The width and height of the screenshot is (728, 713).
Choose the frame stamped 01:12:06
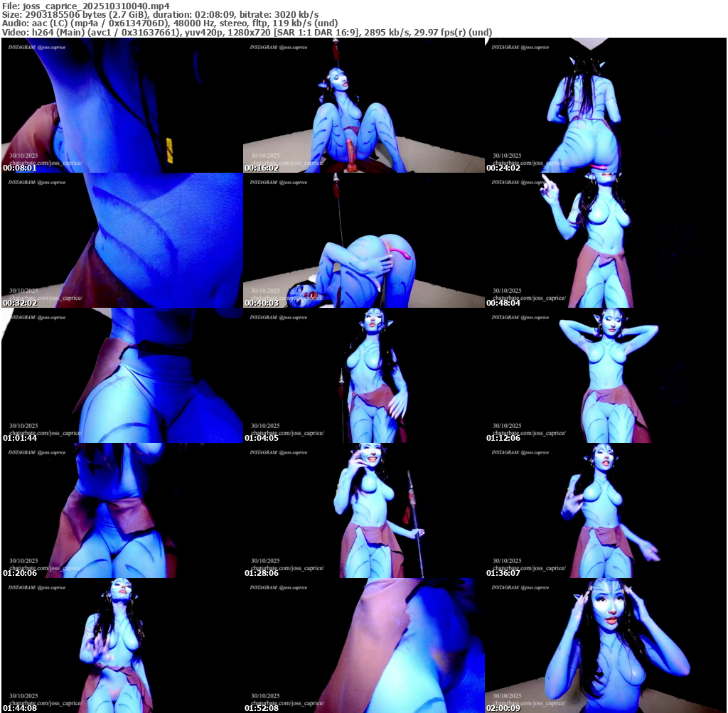tap(606, 375)
